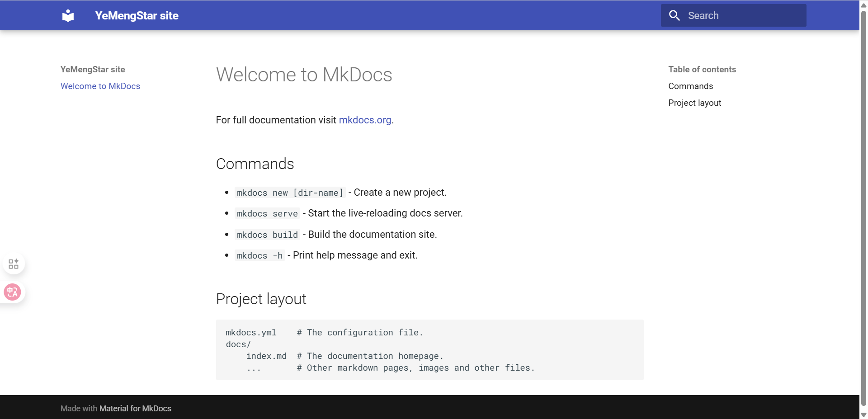Click the vertical scrollbar thumb
Viewport: 868px width, 419px height.
pos(863,208)
